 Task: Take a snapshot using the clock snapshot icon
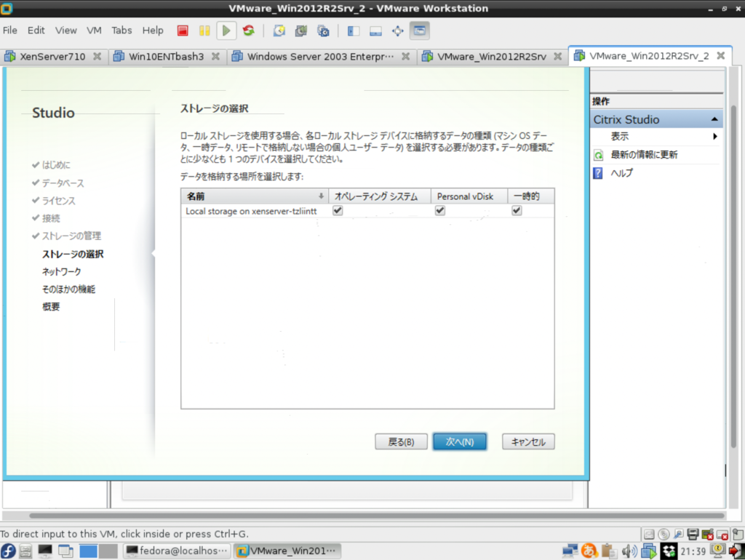(x=279, y=31)
